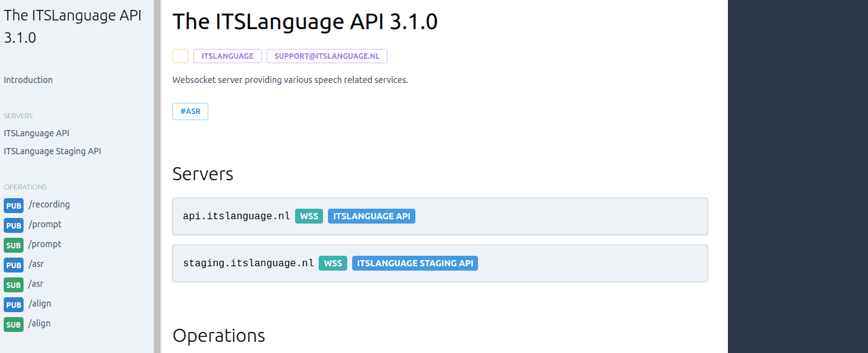
Task: Select the #ASR tag
Action: point(190,111)
